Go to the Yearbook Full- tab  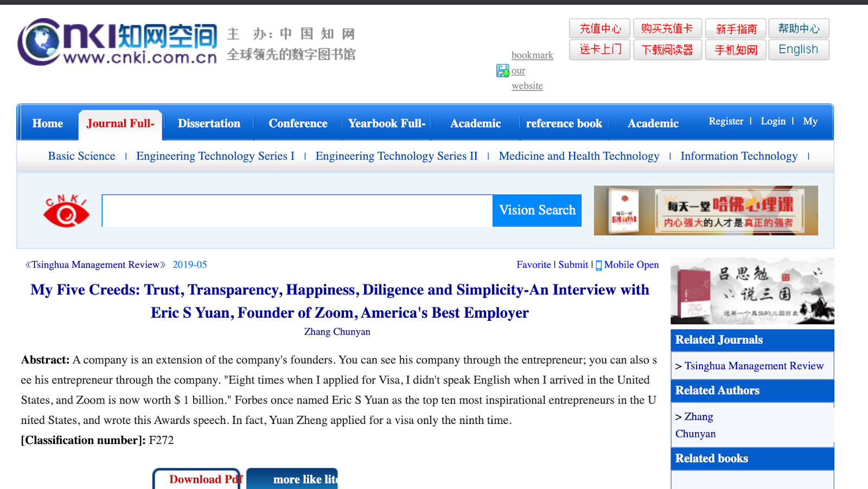[387, 124]
